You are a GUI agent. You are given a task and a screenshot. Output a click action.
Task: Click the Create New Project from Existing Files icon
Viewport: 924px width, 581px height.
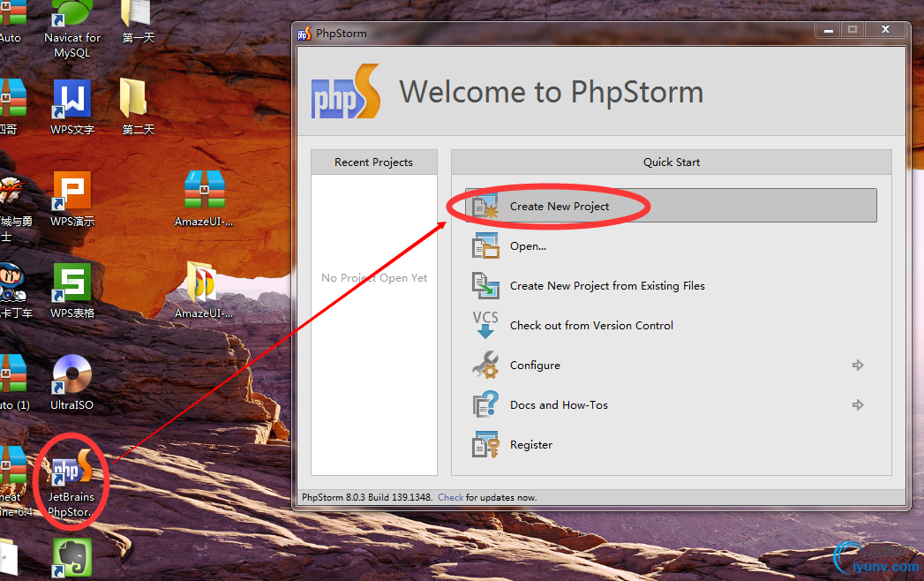[x=485, y=285]
